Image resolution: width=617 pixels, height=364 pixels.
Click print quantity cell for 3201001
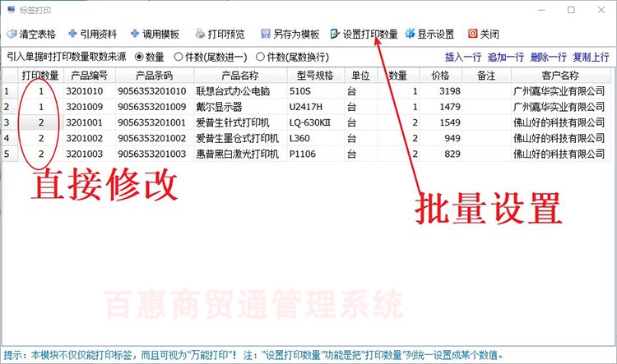click(x=40, y=122)
